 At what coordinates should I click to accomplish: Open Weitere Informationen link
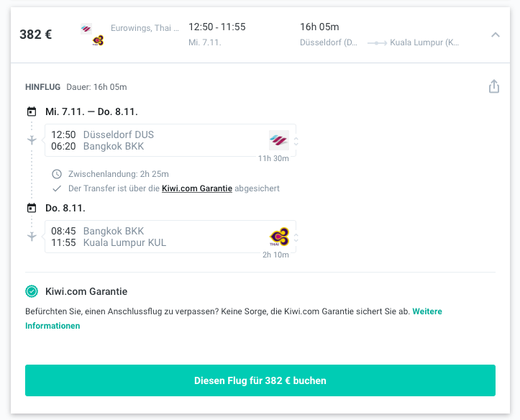tap(234, 319)
